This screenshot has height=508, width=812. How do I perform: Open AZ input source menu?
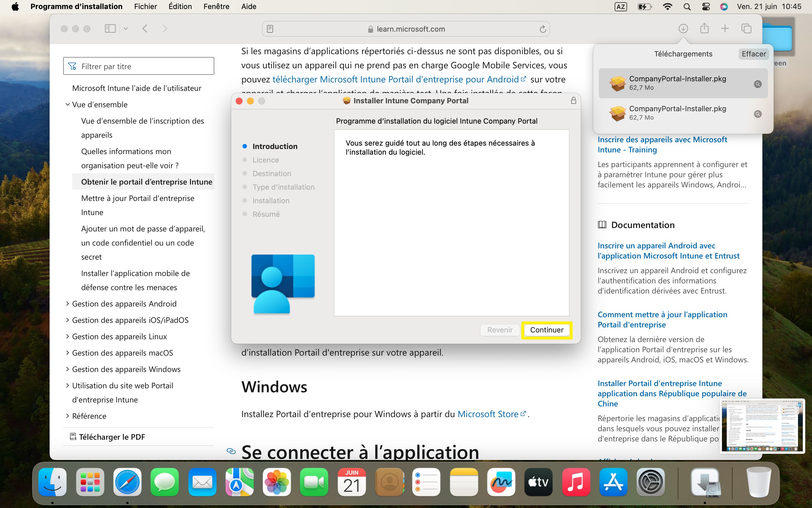pyautogui.click(x=620, y=6)
